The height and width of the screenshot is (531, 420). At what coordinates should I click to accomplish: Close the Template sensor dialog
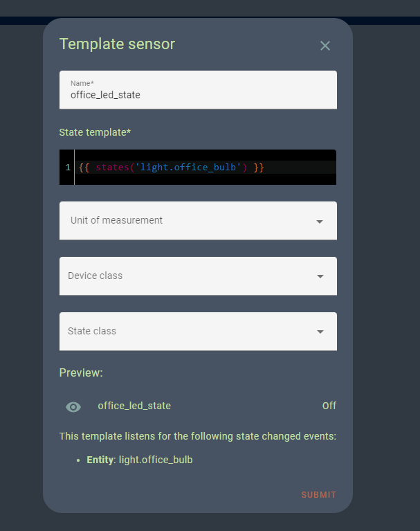pyautogui.click(x=325, y=46)
